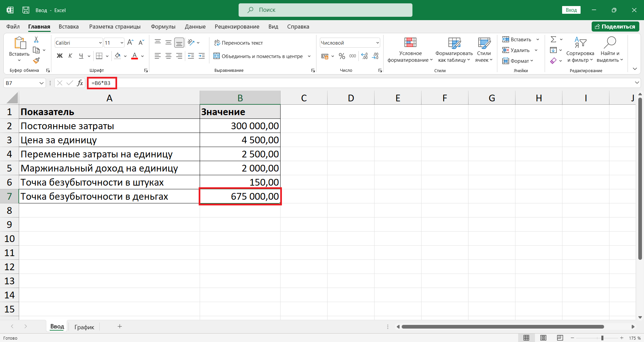This screenshot has height=342, width=644.
Task: Click the decrease indent icon
Action: (191, 56)
